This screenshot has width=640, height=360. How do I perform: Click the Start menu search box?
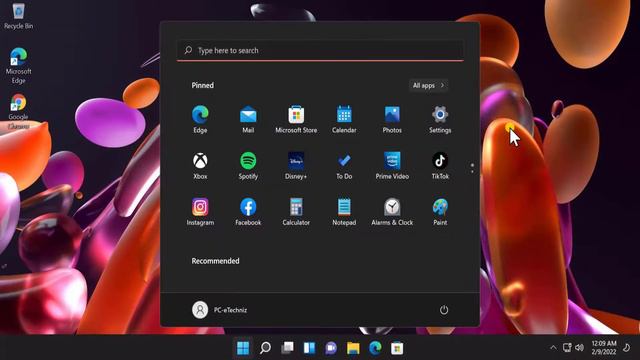[320, 51]
